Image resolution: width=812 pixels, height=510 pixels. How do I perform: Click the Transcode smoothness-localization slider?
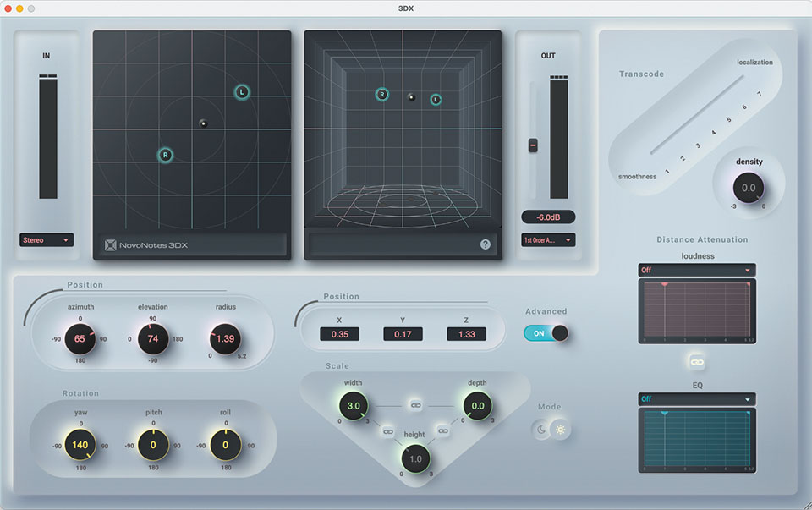(x=697, y=115)
